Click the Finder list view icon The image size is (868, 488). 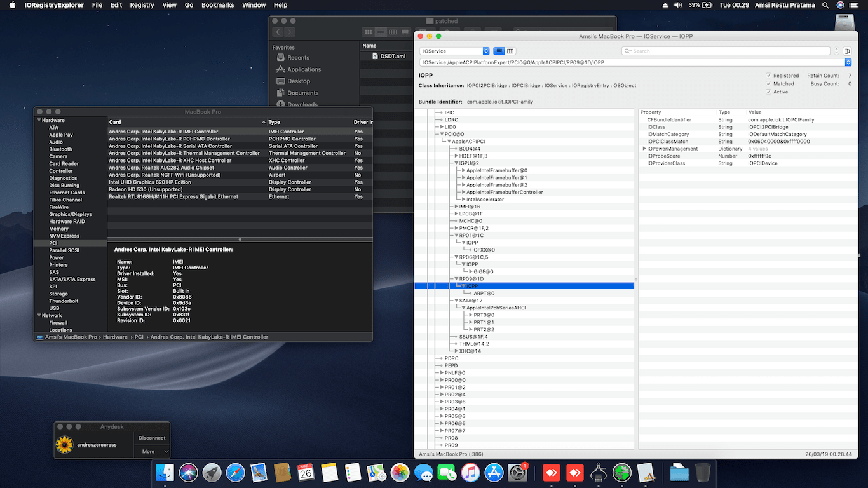tap(381, 32)
